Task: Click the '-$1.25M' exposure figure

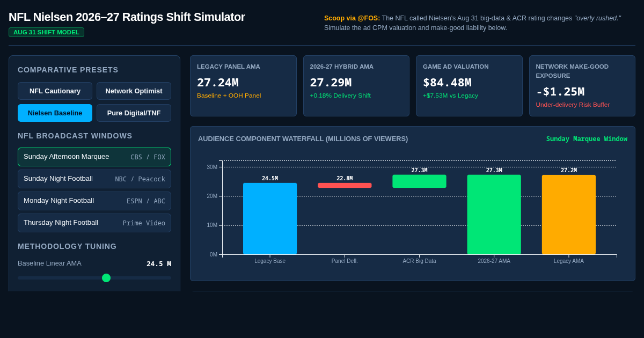Action: 560,92
